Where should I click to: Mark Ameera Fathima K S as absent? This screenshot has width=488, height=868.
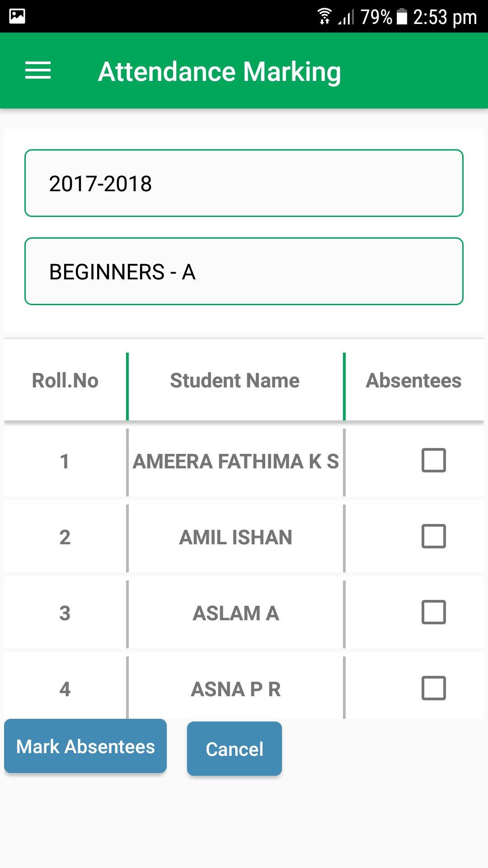pos(433,460)
